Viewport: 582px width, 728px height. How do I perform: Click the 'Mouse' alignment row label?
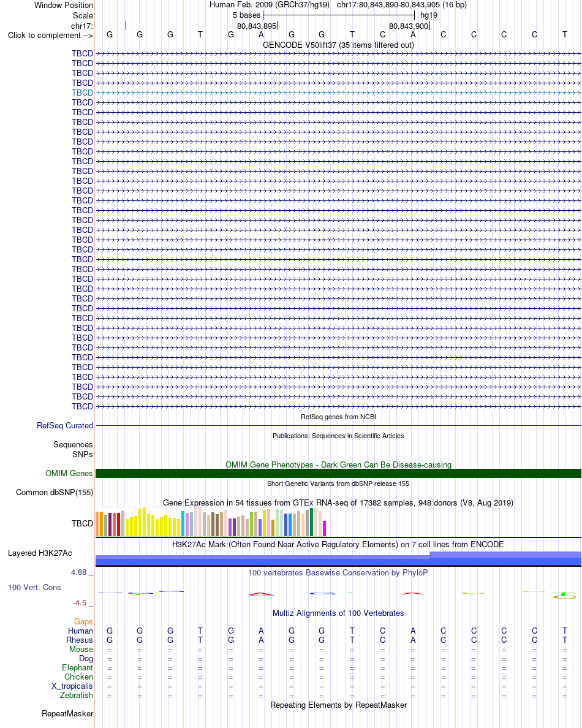81,650
